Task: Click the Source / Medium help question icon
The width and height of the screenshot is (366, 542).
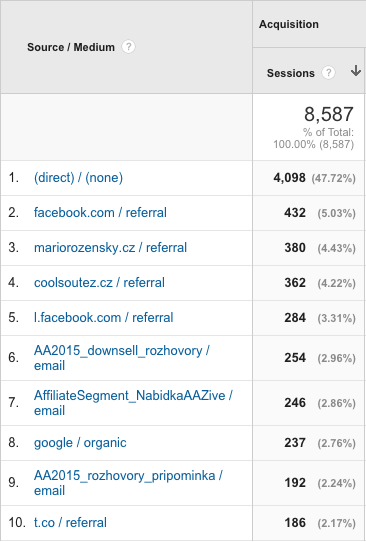Action: coord(128,47)
